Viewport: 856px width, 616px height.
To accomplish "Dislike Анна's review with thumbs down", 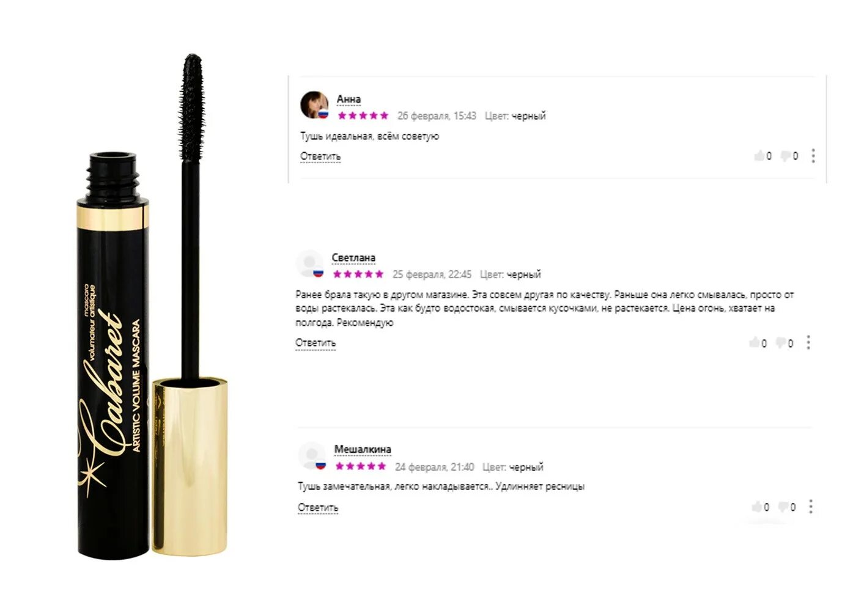I will 786,156.
